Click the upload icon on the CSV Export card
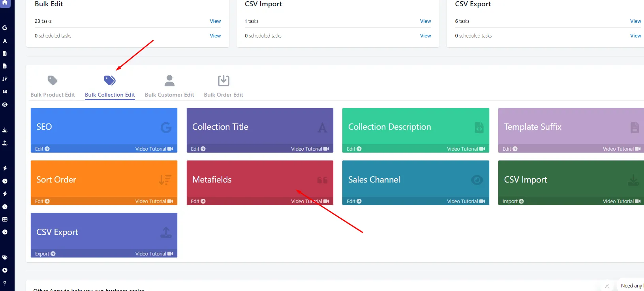The image size is (644, 291). point(166,233)
